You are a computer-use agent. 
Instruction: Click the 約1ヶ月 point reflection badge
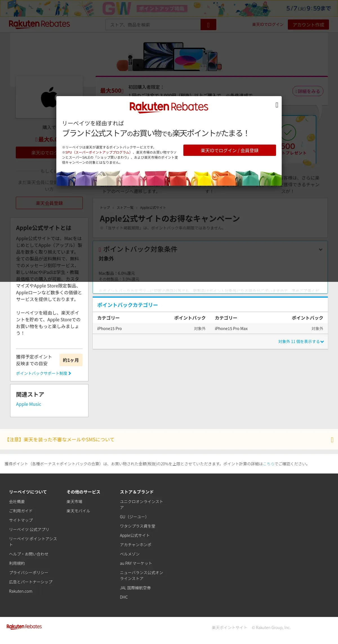(71, 360)
